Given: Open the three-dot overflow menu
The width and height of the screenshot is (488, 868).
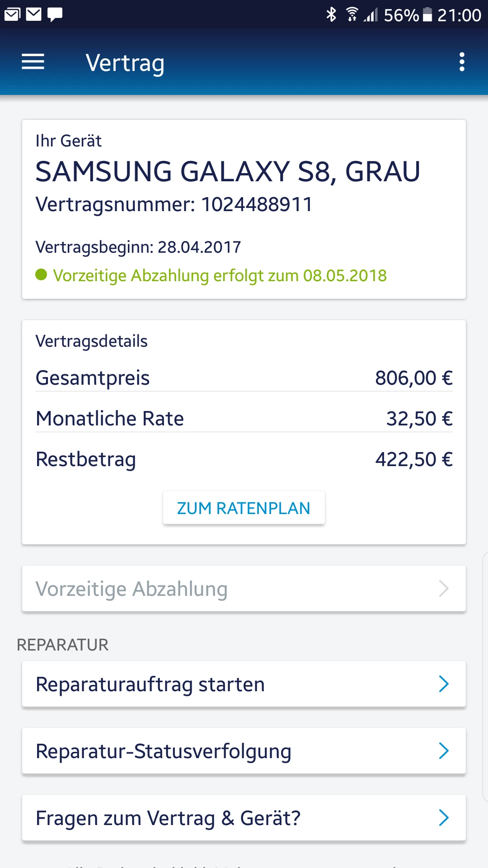Looking at the screenshot, I should (461, 62).
